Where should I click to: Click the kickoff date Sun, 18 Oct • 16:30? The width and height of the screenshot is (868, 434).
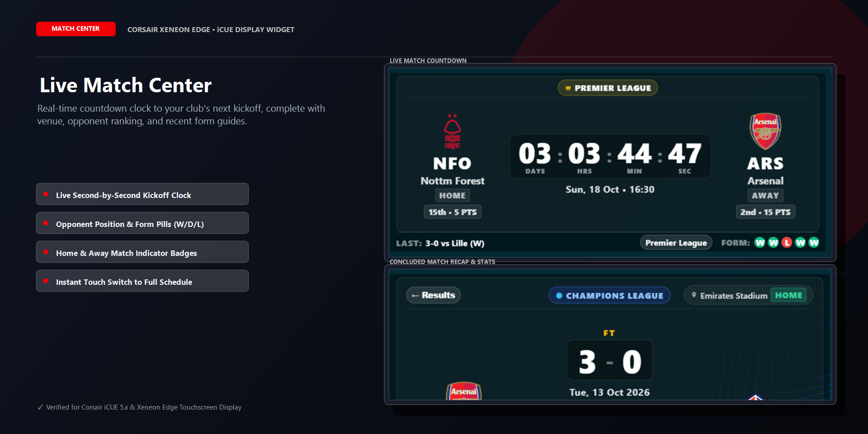click(x=610, y=189)
